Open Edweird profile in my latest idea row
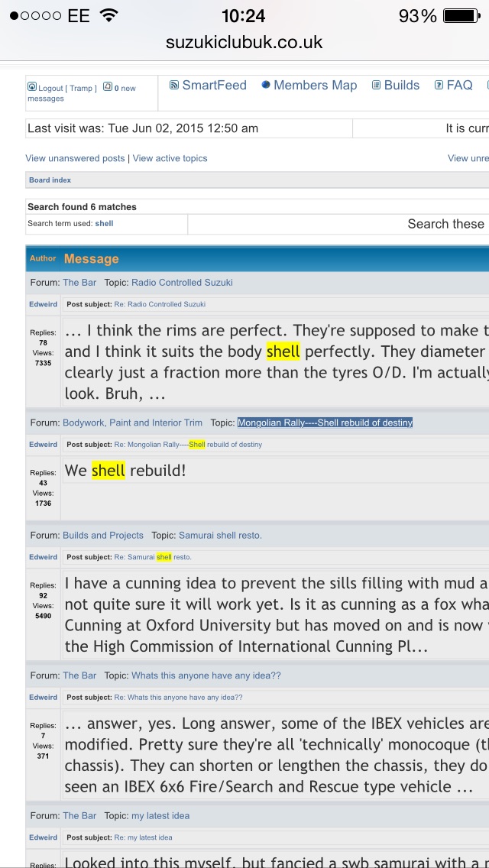This screenshot has width=489, height=868. coord(44,837)
